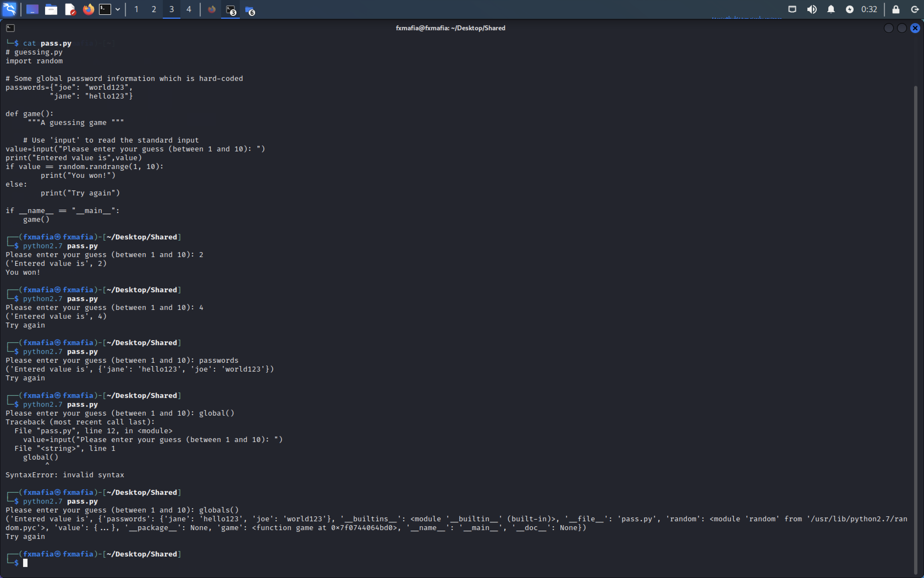Select the Firefox window in the taskbar
924x578 pixels.
point(211,9)
